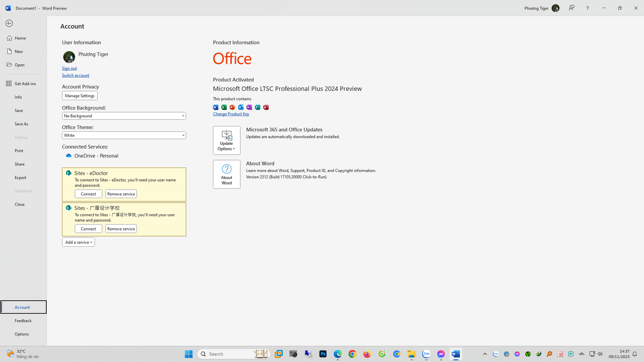
Task: Connect to Sites - 广厚设计学校
Action: [89, 229]
